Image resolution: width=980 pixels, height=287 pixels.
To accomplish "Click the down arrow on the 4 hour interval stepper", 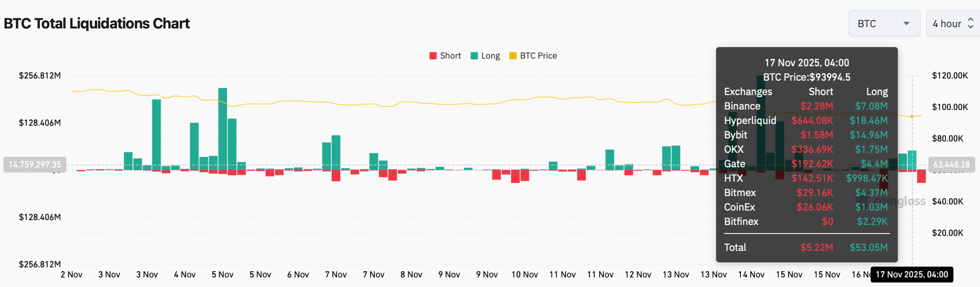I will click(971, 26).
